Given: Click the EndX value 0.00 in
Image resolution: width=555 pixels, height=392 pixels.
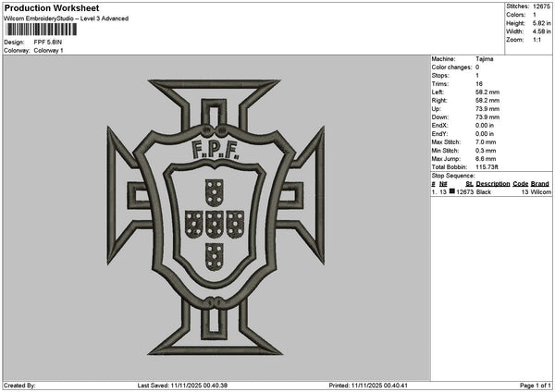Looking at the screenshot, I should pos(485,125).
